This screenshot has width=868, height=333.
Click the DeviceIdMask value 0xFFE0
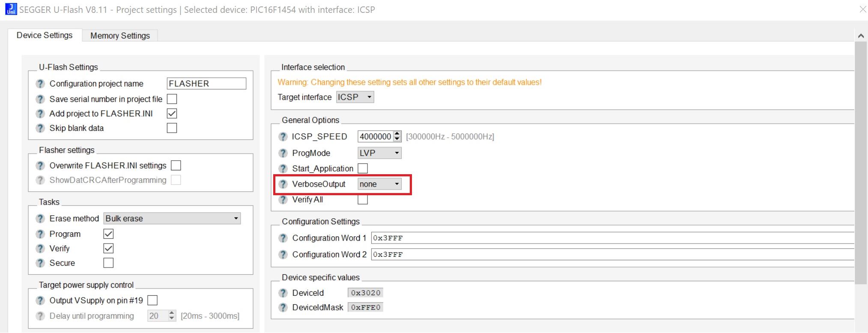point(365,307)
